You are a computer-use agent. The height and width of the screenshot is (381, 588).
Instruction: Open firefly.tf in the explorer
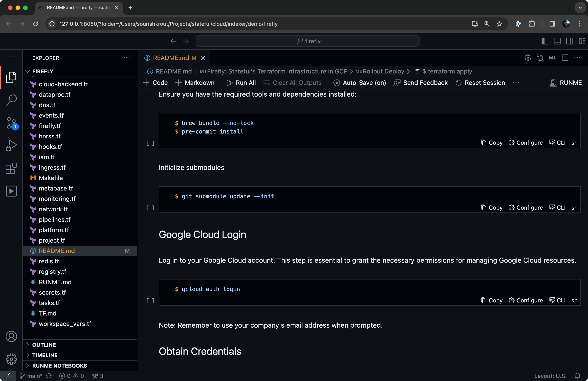(80, 126)
